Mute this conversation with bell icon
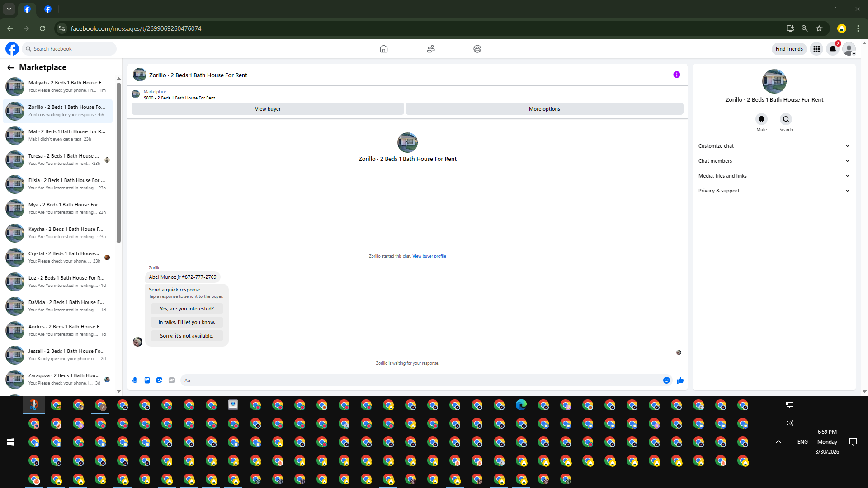 point(761,119)
